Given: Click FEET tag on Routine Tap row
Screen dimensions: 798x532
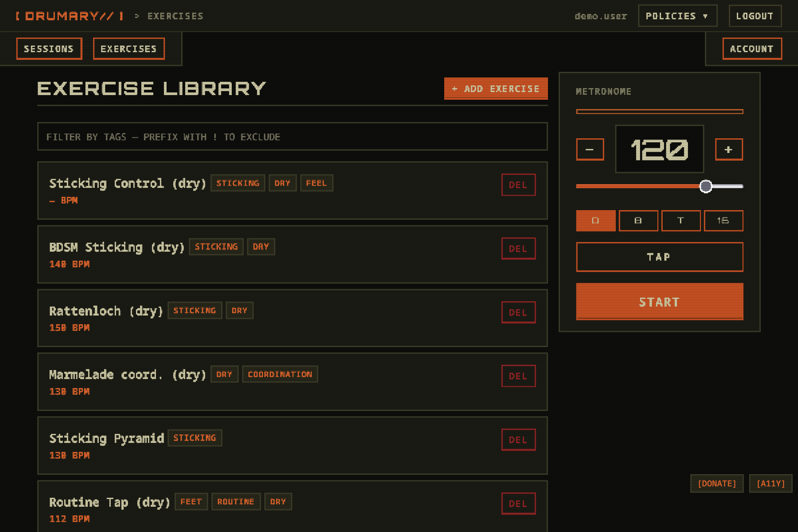Looking at the screenshot, I should pos(191,502).
